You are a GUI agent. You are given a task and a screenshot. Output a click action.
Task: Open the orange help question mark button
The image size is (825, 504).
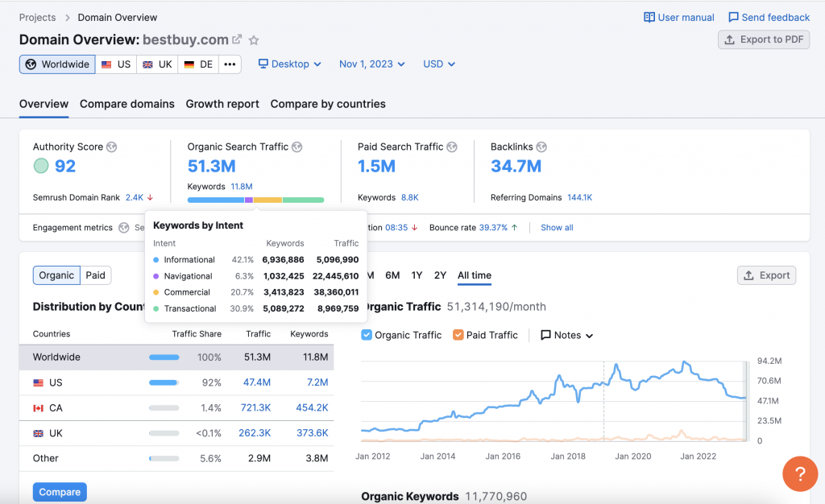pos(800,473)
